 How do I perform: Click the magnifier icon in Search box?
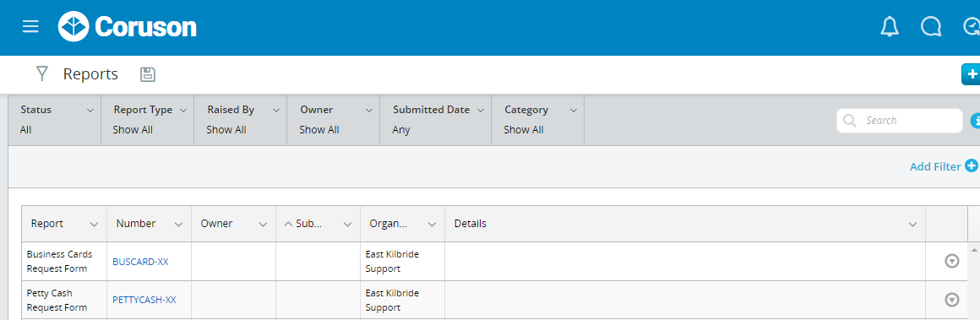click(x=849, y=121)
